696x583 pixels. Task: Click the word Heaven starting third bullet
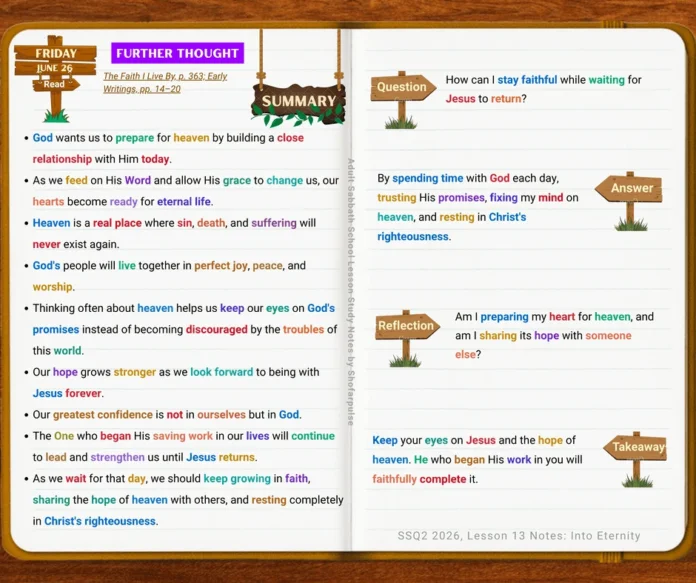pos(51,222)
